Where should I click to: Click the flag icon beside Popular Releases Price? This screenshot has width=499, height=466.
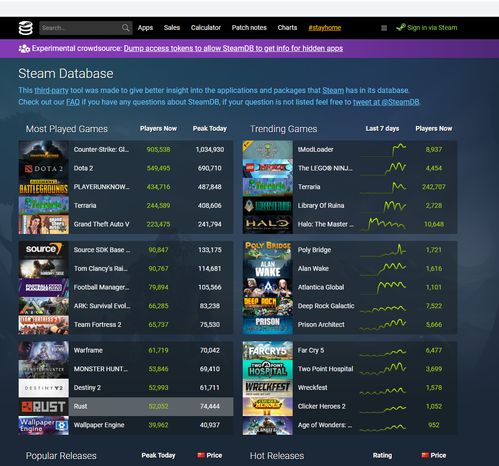tap(201, 455)
